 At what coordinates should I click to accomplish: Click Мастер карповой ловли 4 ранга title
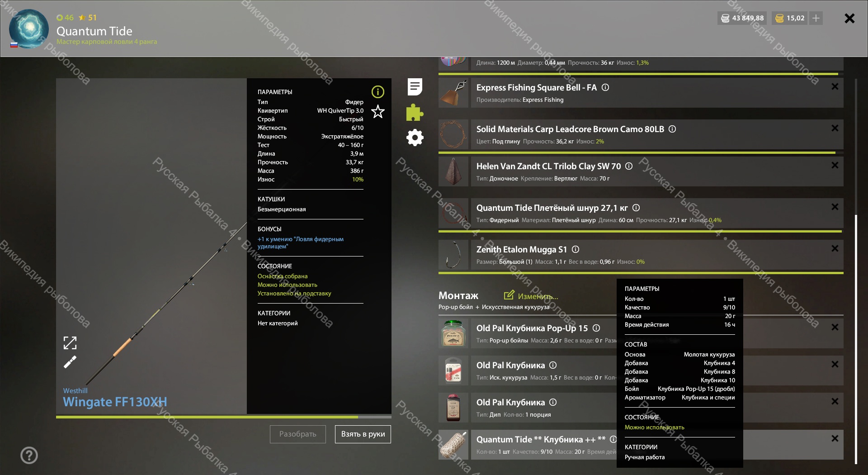coord(107,42)
